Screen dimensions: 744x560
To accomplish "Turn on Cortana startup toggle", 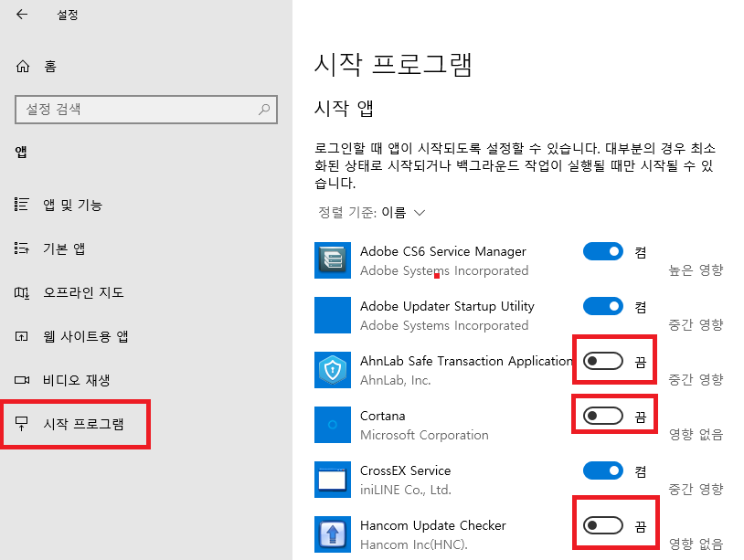I will coord(603,416).
